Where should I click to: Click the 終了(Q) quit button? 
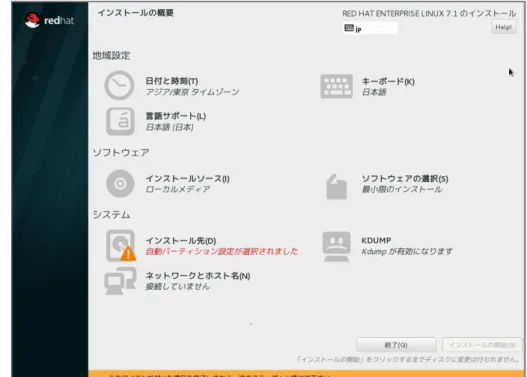pos(396,345)
